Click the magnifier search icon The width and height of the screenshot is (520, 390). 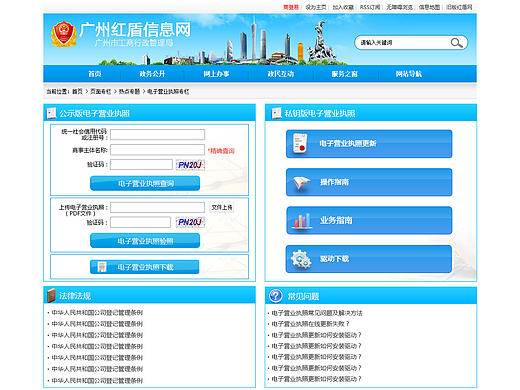456,43
